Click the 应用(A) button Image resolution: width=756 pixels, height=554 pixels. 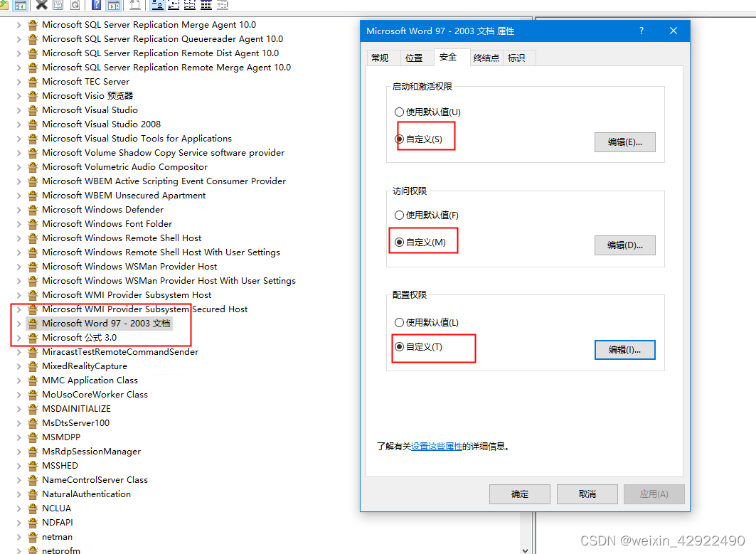coord(654,494)
